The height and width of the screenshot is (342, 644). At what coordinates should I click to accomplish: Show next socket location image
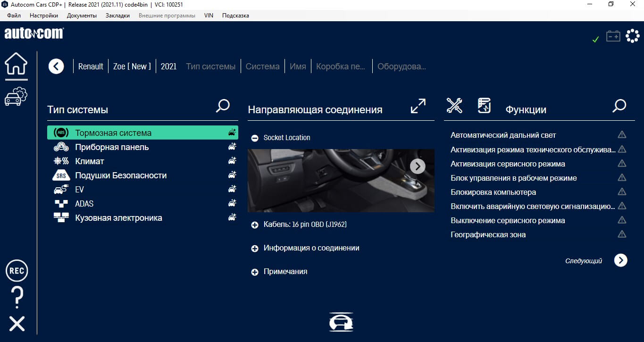[418, 166]
